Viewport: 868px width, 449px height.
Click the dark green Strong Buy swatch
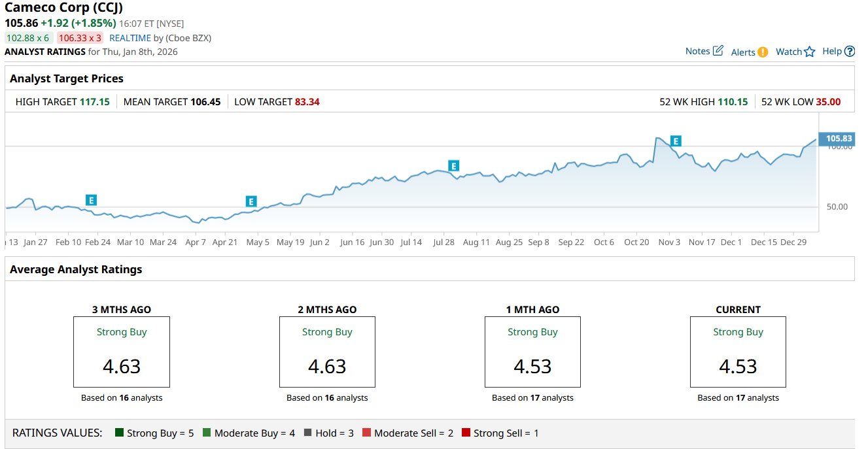119,433
